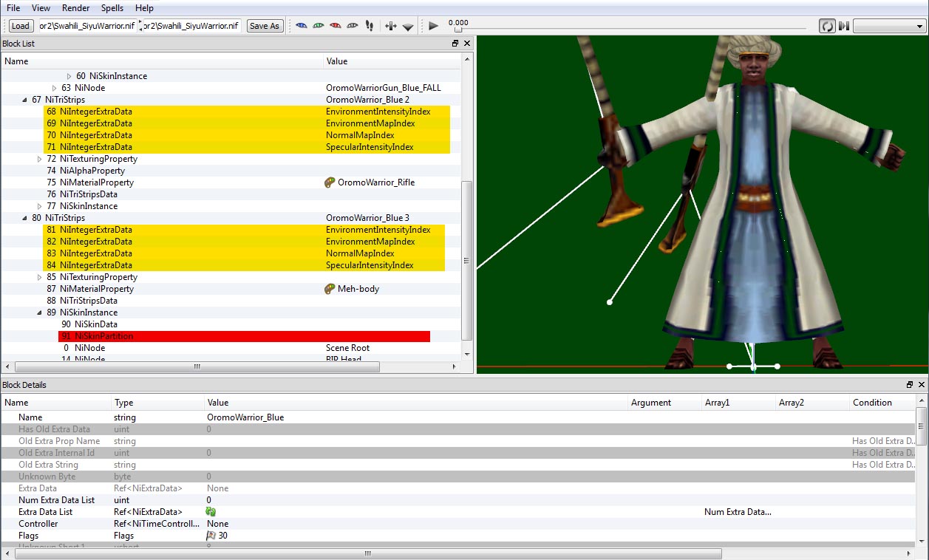Click OromoWarrior_Blue 3 value cell
Image resolution: width=929 pixels, height=560 pixels.
(392, 218)
